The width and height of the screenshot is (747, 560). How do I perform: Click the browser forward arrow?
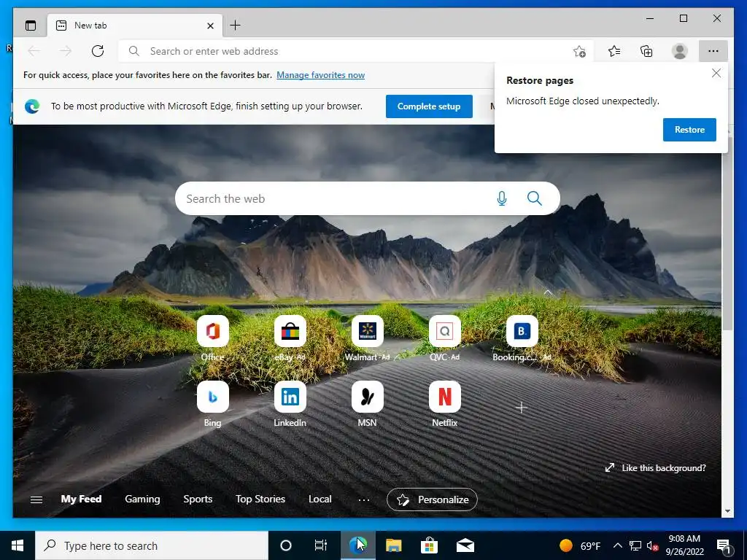tap(66, 51)
